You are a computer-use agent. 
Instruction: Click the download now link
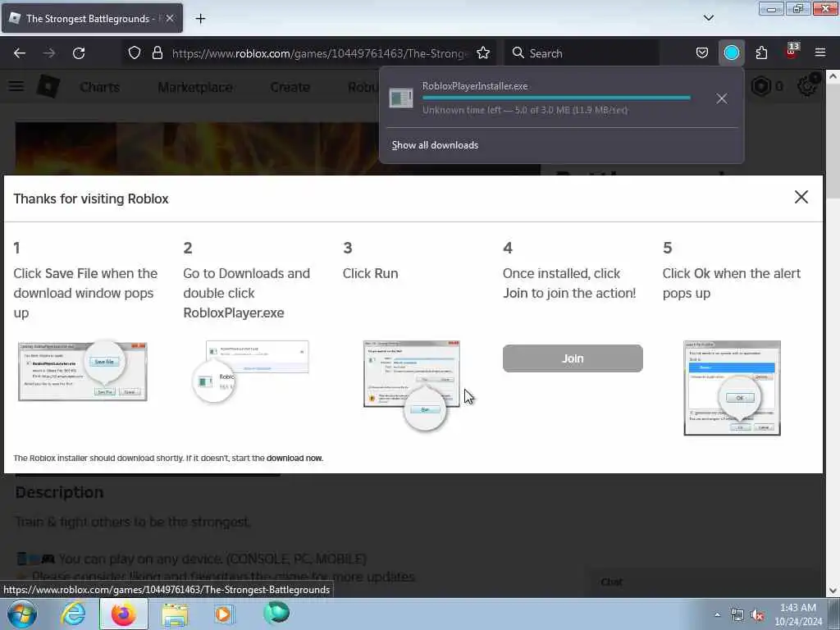pyautogui.click(x=294, y=458)
